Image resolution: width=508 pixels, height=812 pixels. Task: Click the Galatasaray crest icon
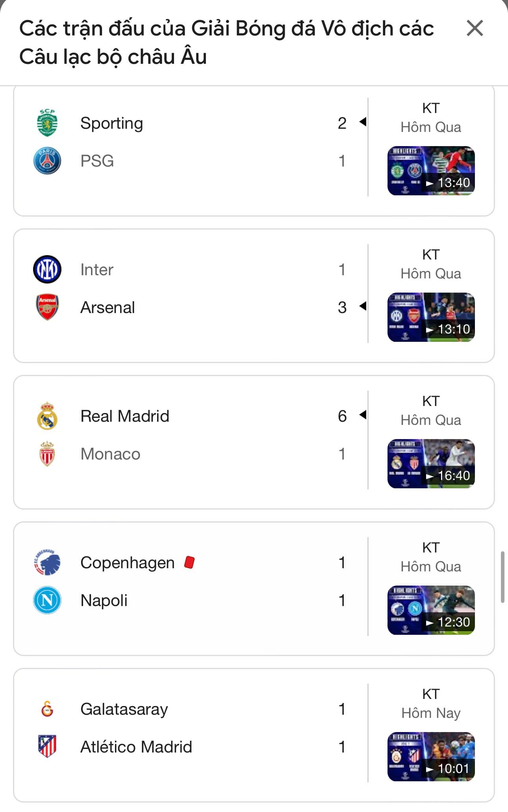coord(47,709)
